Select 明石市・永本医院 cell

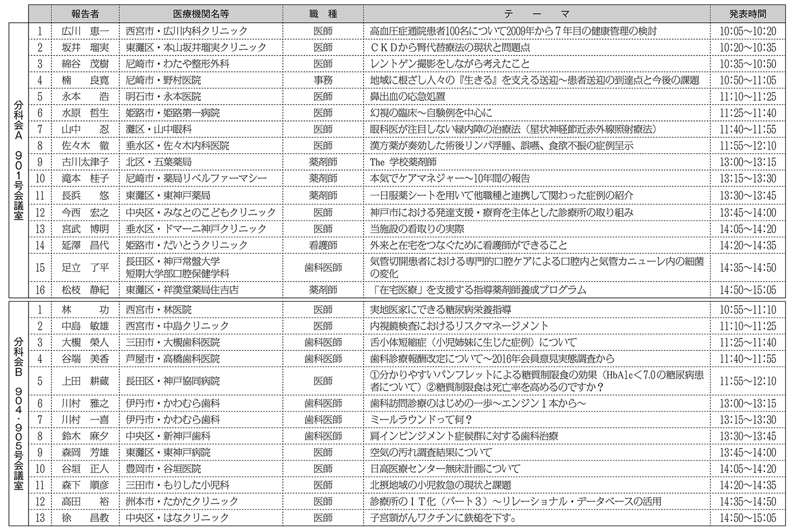click(163, 97)
